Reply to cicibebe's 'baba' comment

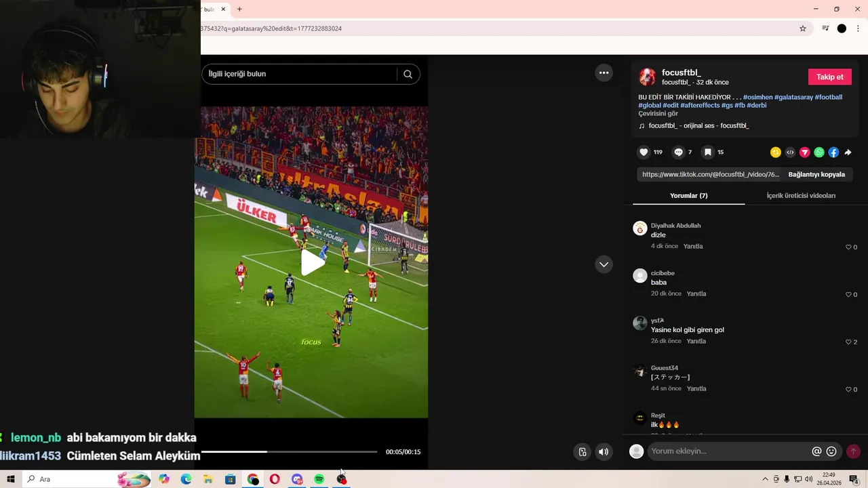696,293
